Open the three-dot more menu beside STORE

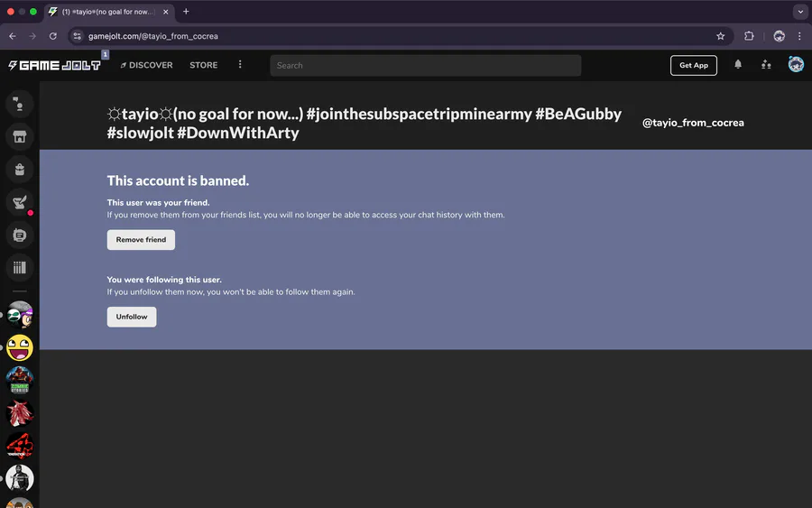(x=240, y=64)
